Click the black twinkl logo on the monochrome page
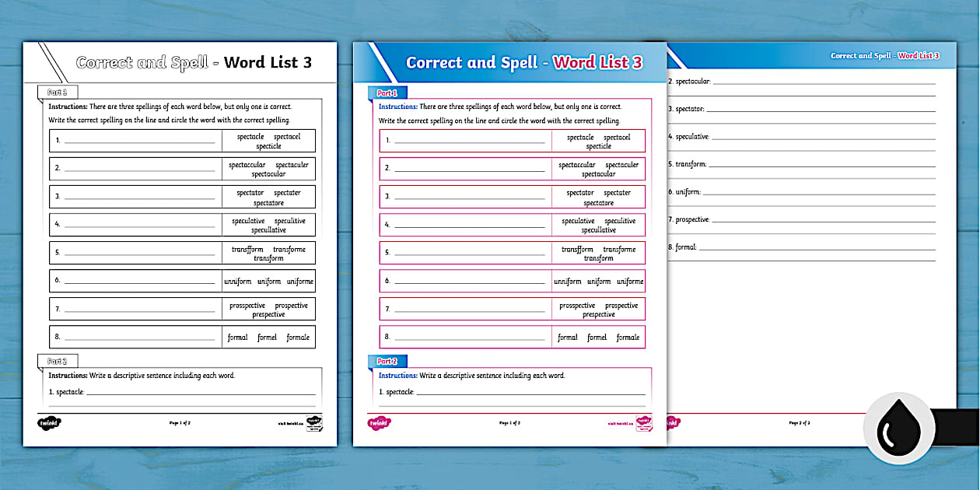980x490 pixels. tap(48, 423)
